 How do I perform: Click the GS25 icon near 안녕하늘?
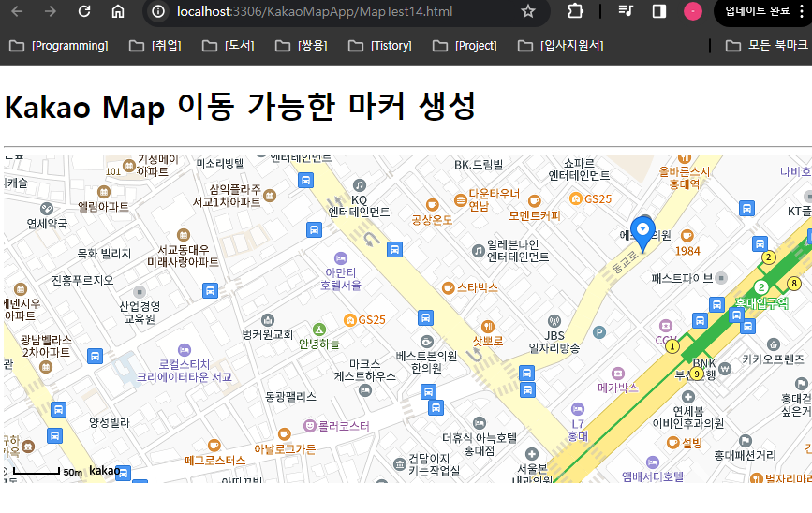click(350, 320)
